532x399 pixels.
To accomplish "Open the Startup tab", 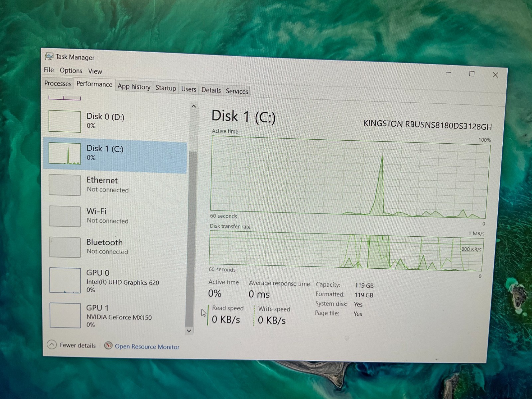I will (x=166, y=88).
